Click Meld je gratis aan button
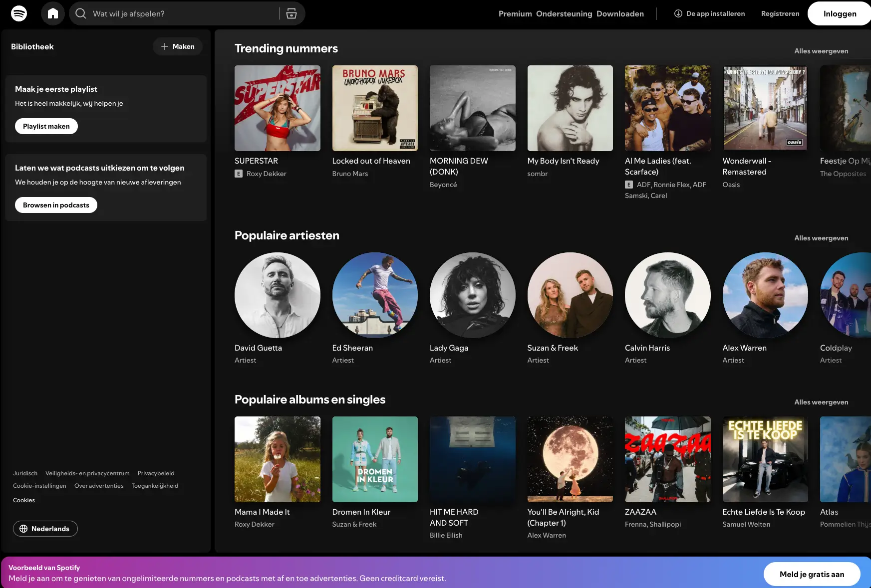The image size is (871, 588). [x=812, y=574]
